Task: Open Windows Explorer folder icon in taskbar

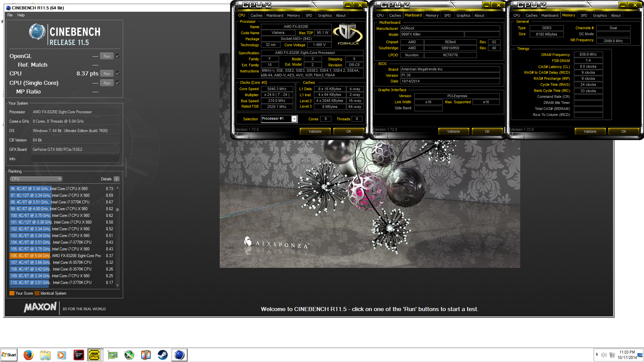Action: tap(45, 355)
